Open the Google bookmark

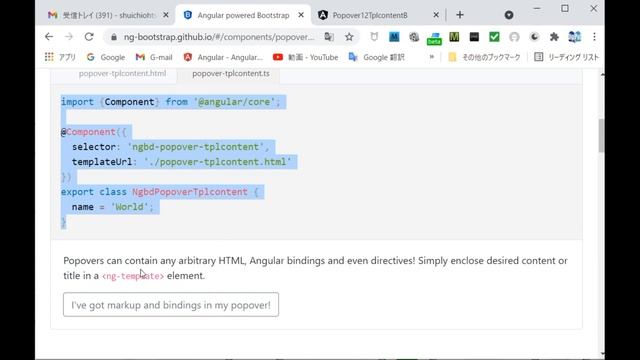click(x=106, y=57)
